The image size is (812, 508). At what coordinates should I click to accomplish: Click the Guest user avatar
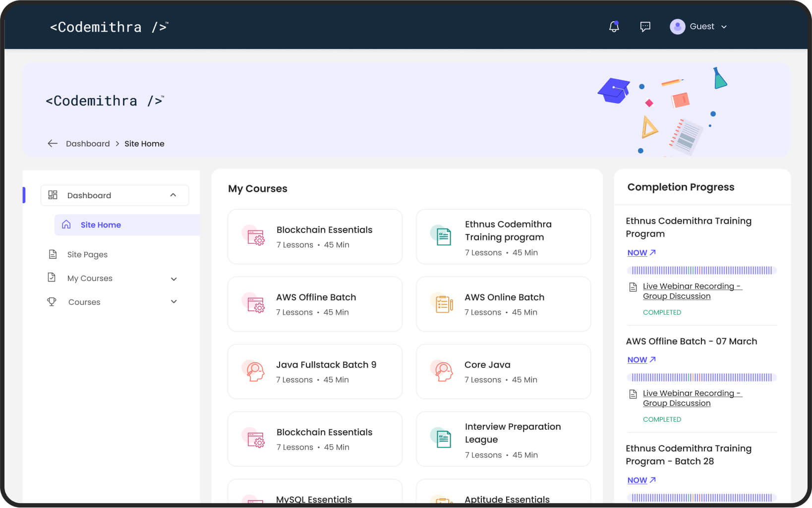click(x=677, y=26)
